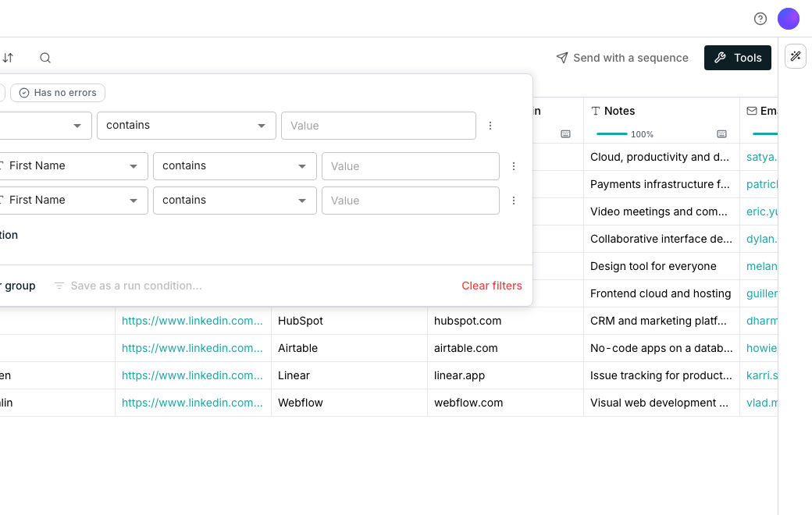Click the Notes column text-type icon
This screenshot has height=515, width=812.
click(596, 111)
